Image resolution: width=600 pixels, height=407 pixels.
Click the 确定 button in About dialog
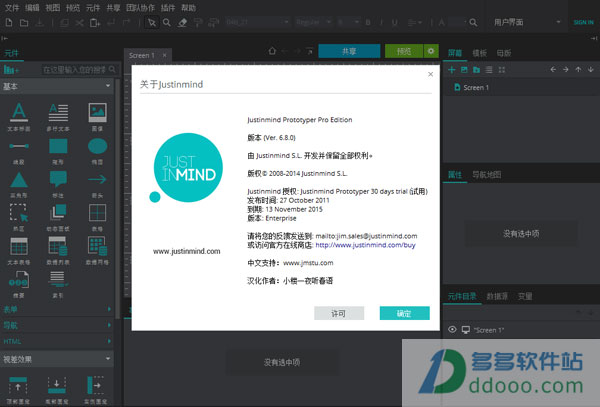click(404, 313)
